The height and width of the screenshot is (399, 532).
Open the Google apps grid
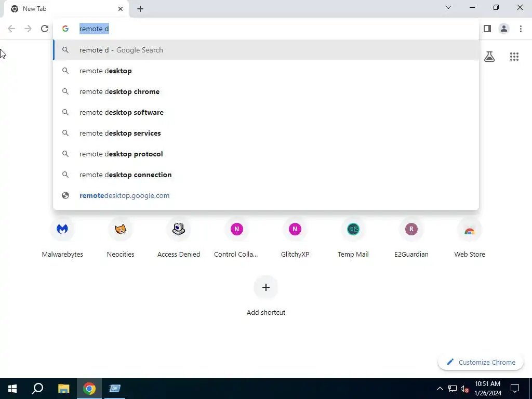click(x=514, y=57)
